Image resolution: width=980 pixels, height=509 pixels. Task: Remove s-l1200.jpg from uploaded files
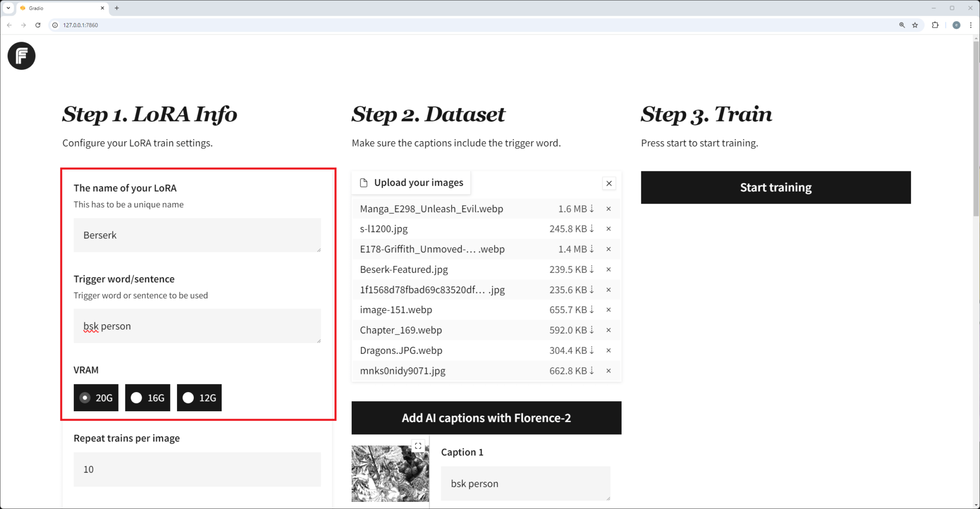pyautogui.click(x=608, y=229)
